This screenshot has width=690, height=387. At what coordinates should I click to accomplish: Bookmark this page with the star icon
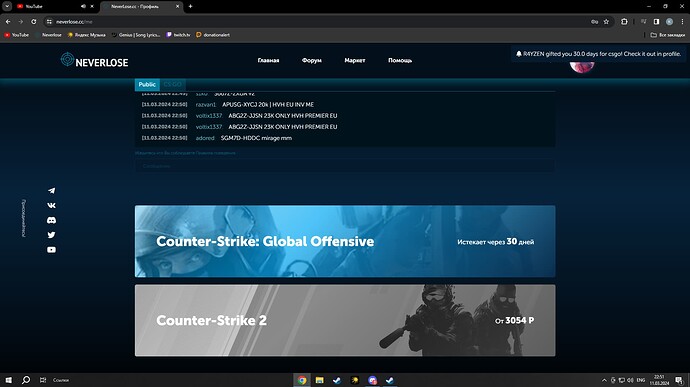tap(606, 22)
